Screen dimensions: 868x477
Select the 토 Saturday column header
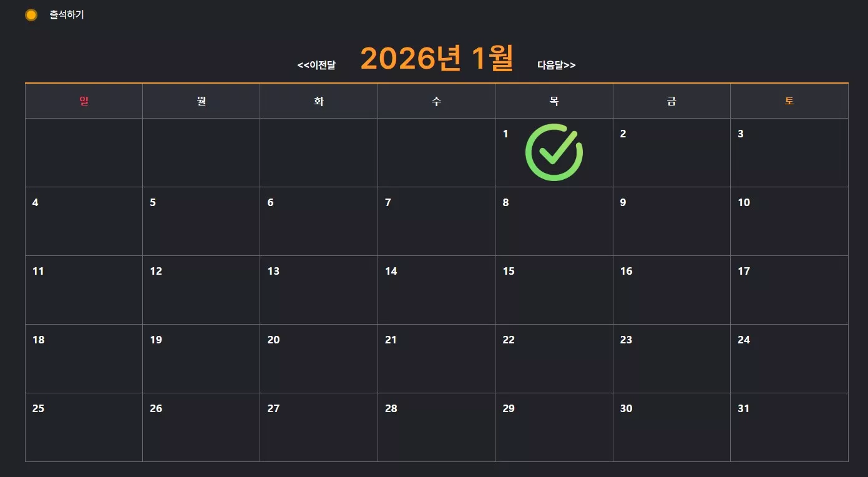click(789, 101)
